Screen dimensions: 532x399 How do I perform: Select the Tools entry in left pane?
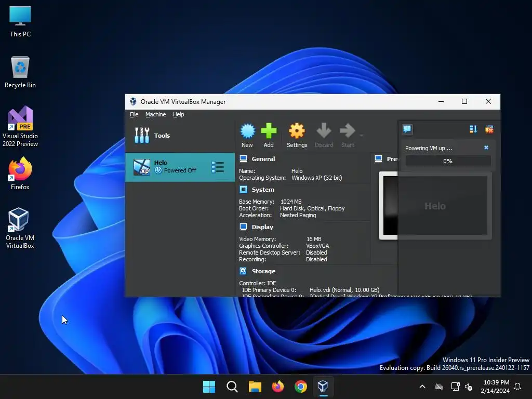180,136
